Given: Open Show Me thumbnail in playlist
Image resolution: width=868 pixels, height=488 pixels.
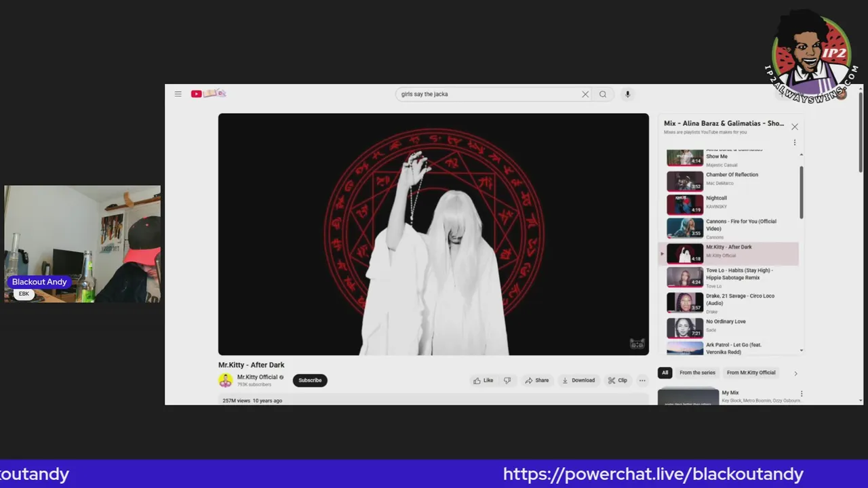Looking at the screenshot, I should point(685,157).
